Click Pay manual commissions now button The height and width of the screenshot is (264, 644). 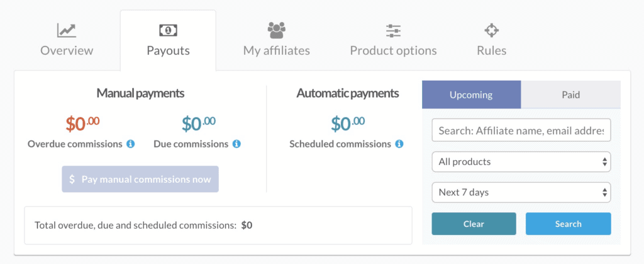click(x=140, y=180)
